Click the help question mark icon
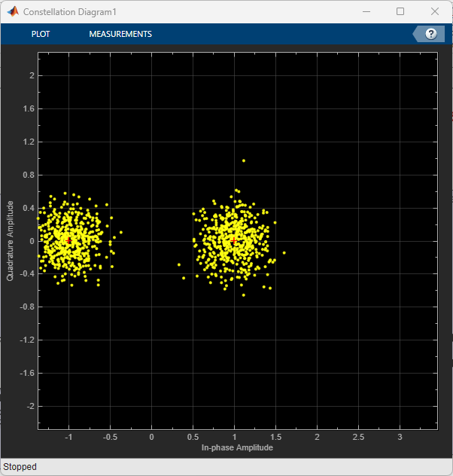This screenshot has width=453, height=476. pos(431,34)
